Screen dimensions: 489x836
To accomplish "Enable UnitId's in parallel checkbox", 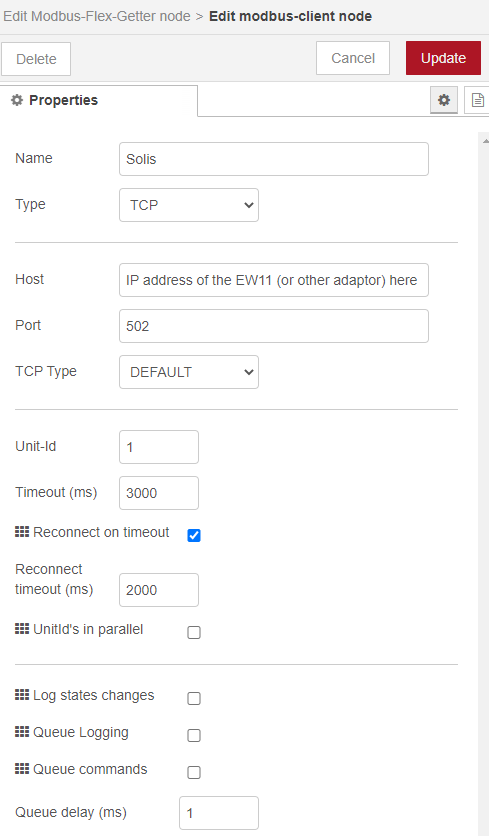I will point(194,632).
